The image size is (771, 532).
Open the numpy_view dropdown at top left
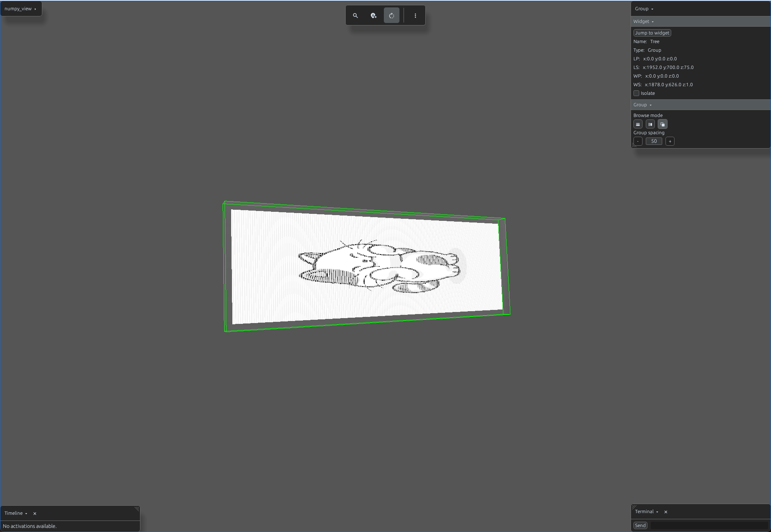click(x=21, y=9)
